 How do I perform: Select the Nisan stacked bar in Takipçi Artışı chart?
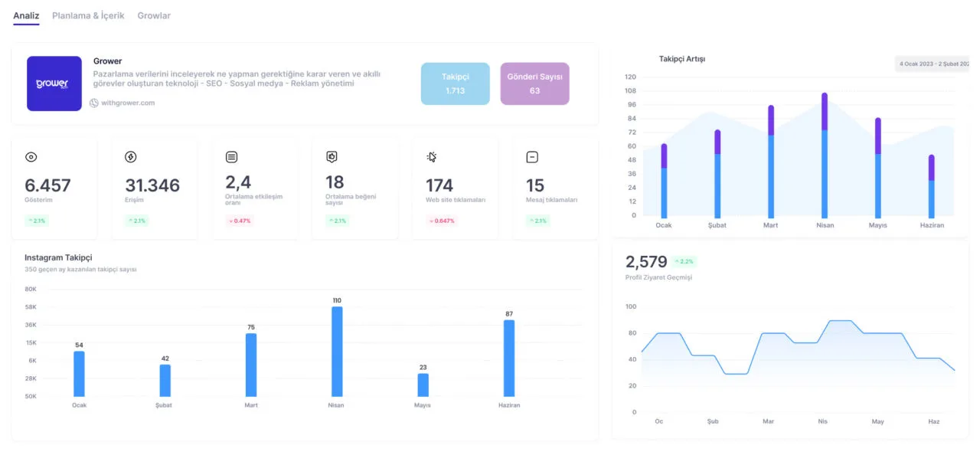(825, 155)
